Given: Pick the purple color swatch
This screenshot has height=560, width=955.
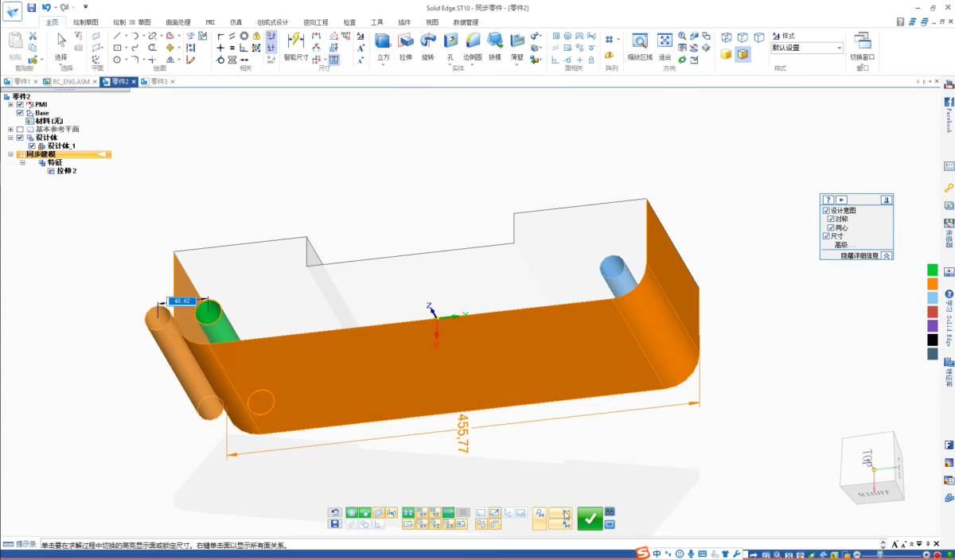Looking at the screenshot, I should pos(933,326).
